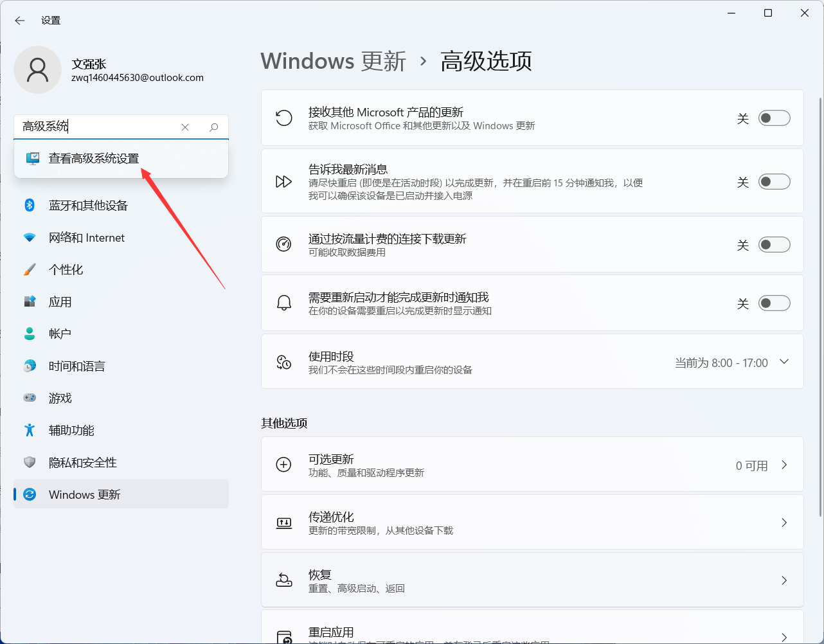Maximize the Settings window
The width and height of the screenshot is (824, 644).
(x=768, y=13)
